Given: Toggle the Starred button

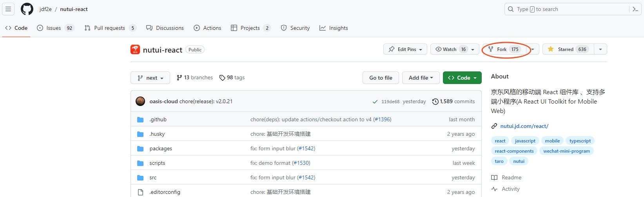Looking at the screenshot, I should point(568,49).
